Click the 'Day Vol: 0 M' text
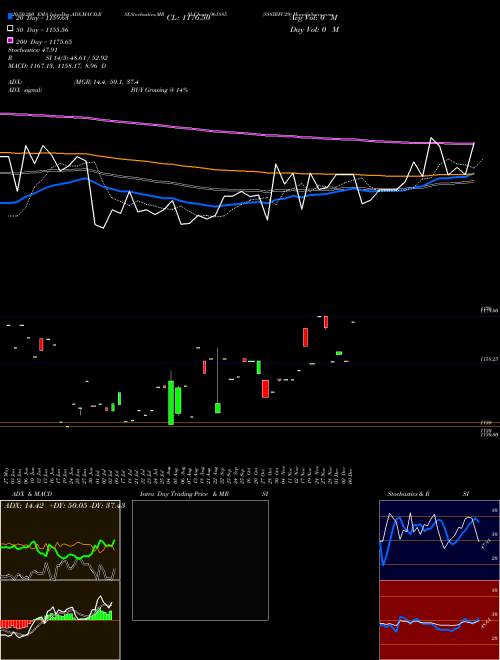The width and height of the screenshot is (500, 660). coord(314,30)
